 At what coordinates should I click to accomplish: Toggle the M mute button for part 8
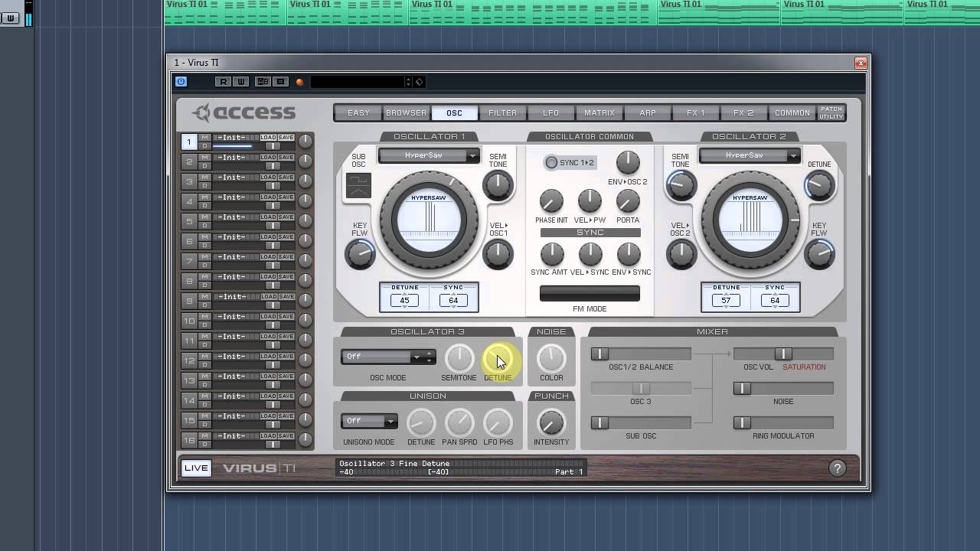pos(204,277)
